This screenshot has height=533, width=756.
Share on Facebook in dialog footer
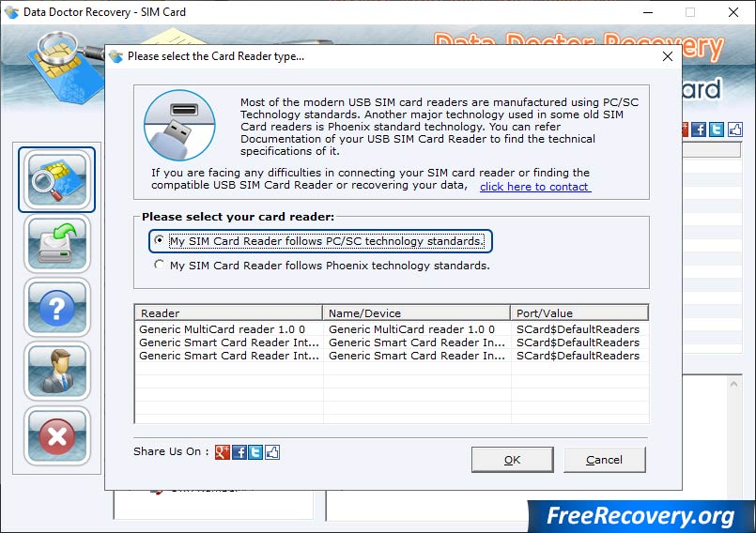pyautogui.click(x=239, y=452)
